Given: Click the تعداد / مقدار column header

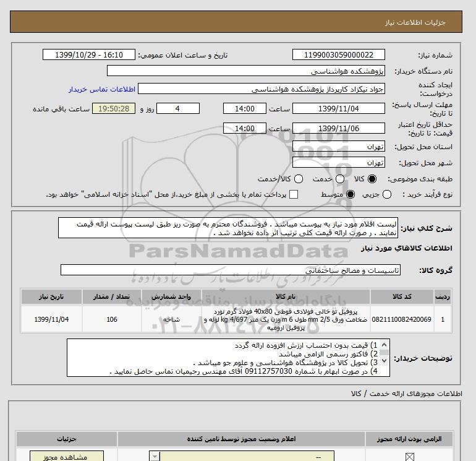Looking at the screenshot, I should (x=112, y=296).
